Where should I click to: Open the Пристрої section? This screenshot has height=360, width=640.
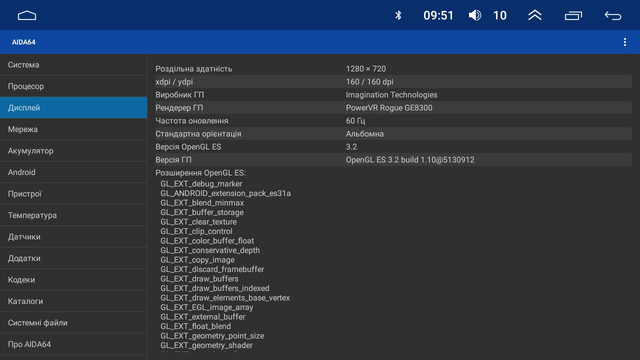pyautogui.click(x=73, y=194)
